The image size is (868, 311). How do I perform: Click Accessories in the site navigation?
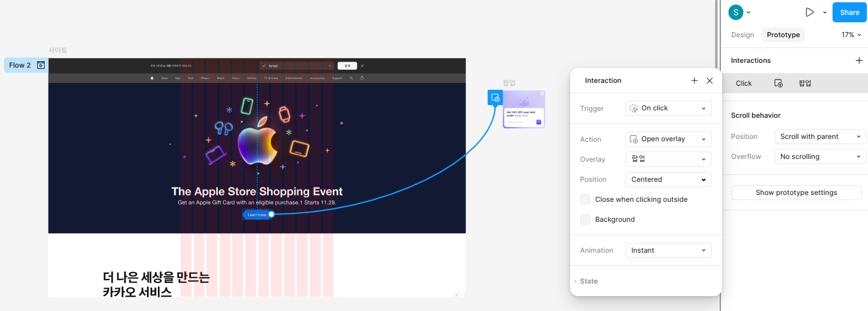[x=317, y=78]
